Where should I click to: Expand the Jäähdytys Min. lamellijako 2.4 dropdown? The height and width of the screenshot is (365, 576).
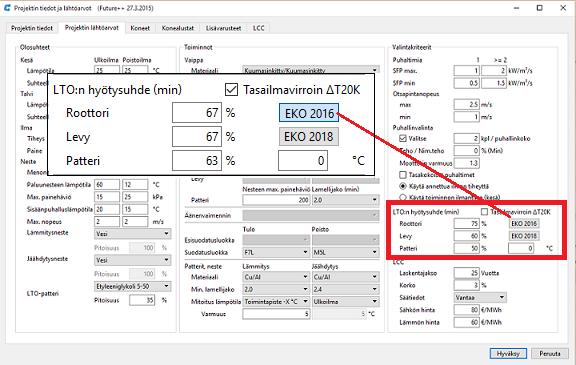tap(345, 289)
